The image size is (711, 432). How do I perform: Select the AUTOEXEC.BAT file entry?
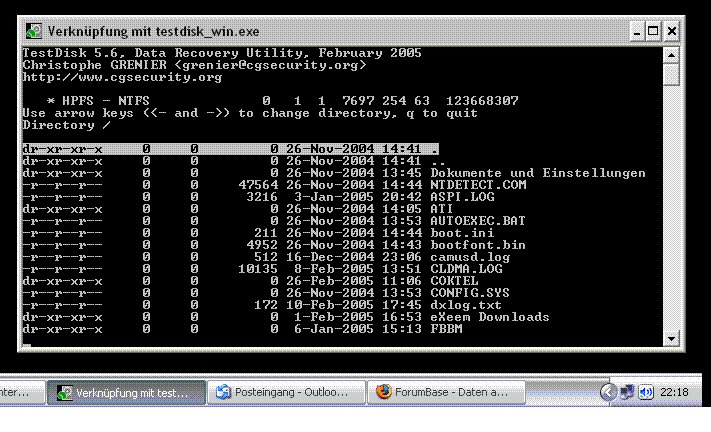(x=274, y=221)
